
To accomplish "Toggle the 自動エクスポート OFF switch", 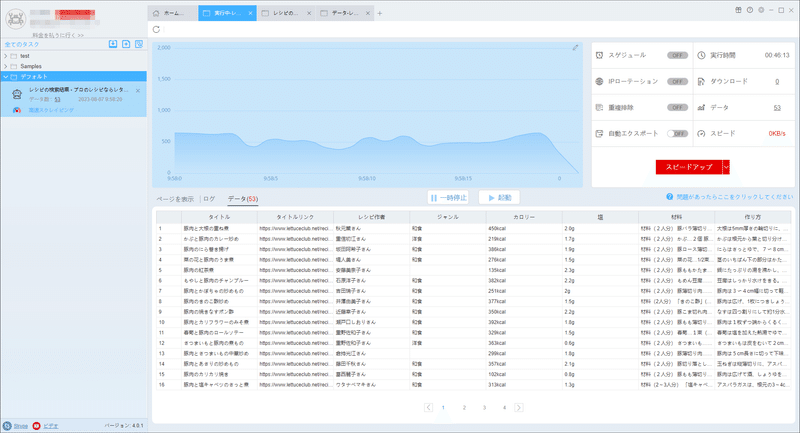I will (x=677, y=134).
